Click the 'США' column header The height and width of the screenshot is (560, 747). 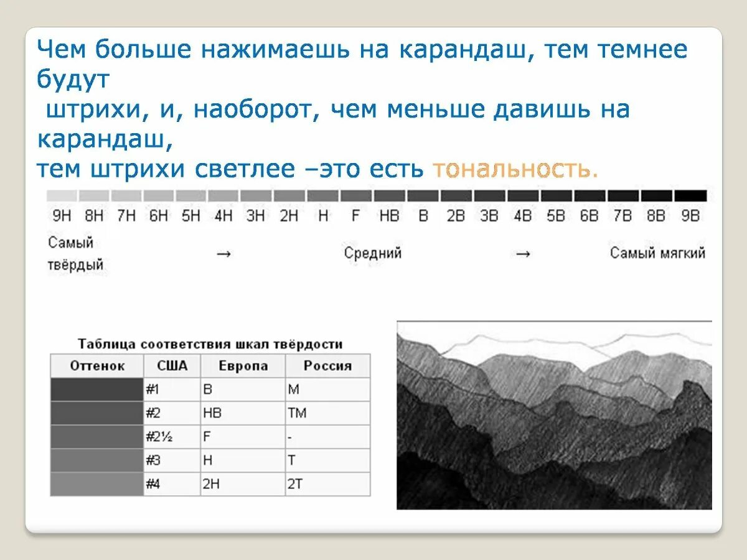click(172, 366)
